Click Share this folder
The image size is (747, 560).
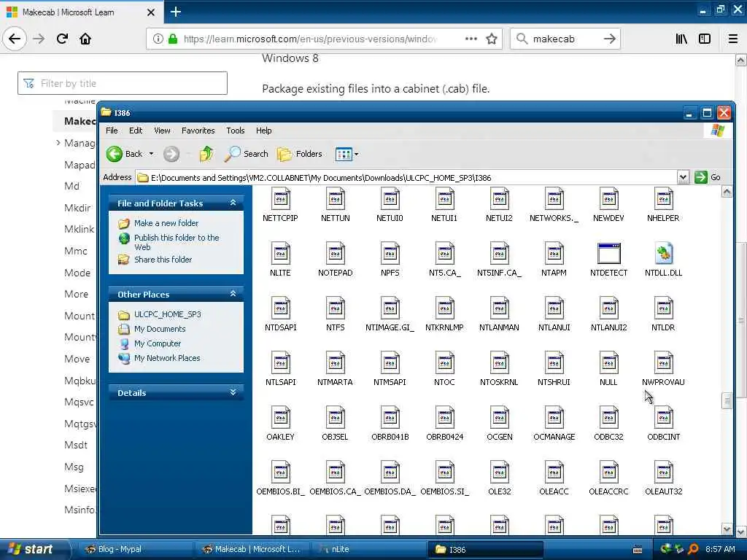click(163, 260)
